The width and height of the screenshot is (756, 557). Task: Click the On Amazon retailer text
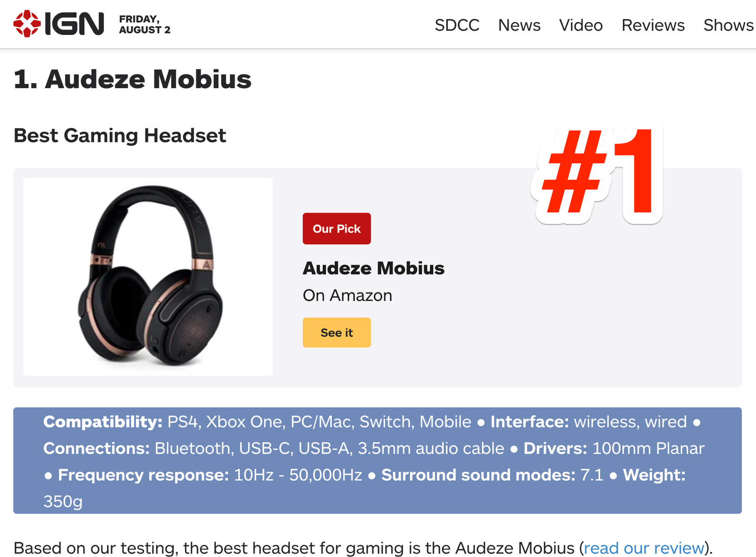point(347,295)
